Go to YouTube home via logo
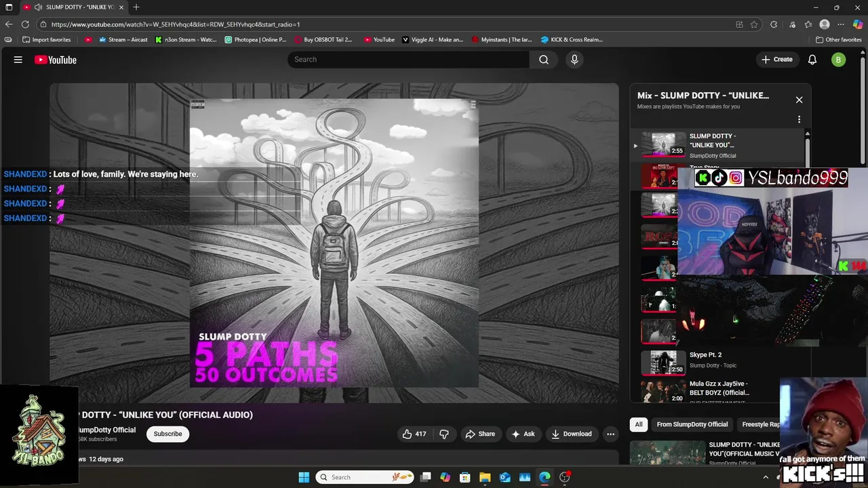This screenshot has width=868, height=488. point(56,60)
